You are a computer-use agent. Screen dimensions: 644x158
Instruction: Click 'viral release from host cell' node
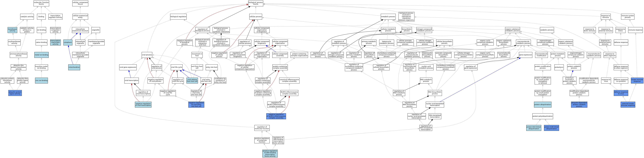coord(192,81)
